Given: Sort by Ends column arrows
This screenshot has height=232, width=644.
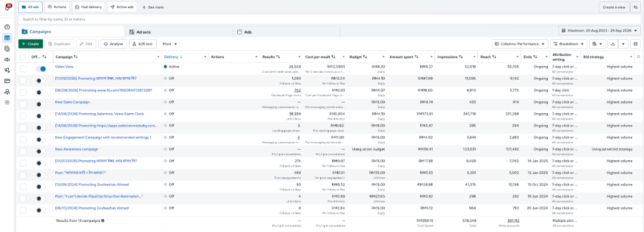Looking at the screenshot, I should [x=535, y=57].
